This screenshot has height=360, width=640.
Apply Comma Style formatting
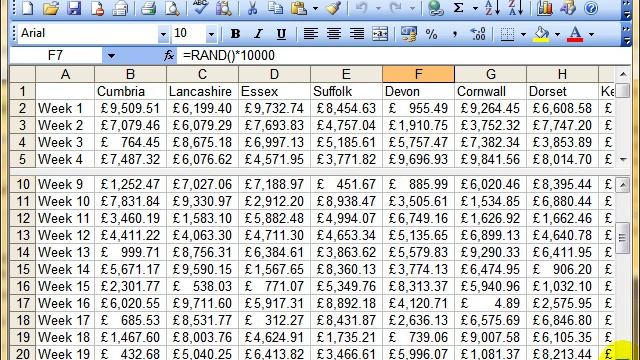tap(454, 34)
